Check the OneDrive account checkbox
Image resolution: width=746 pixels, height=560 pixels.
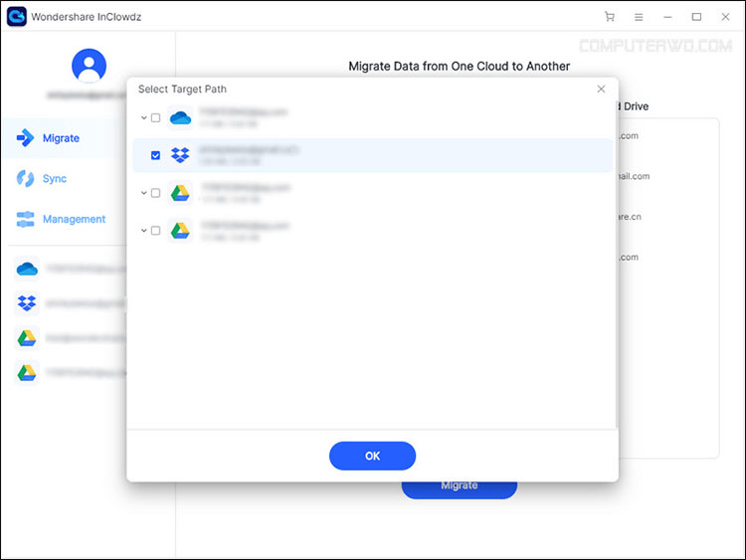click(155, 117)
